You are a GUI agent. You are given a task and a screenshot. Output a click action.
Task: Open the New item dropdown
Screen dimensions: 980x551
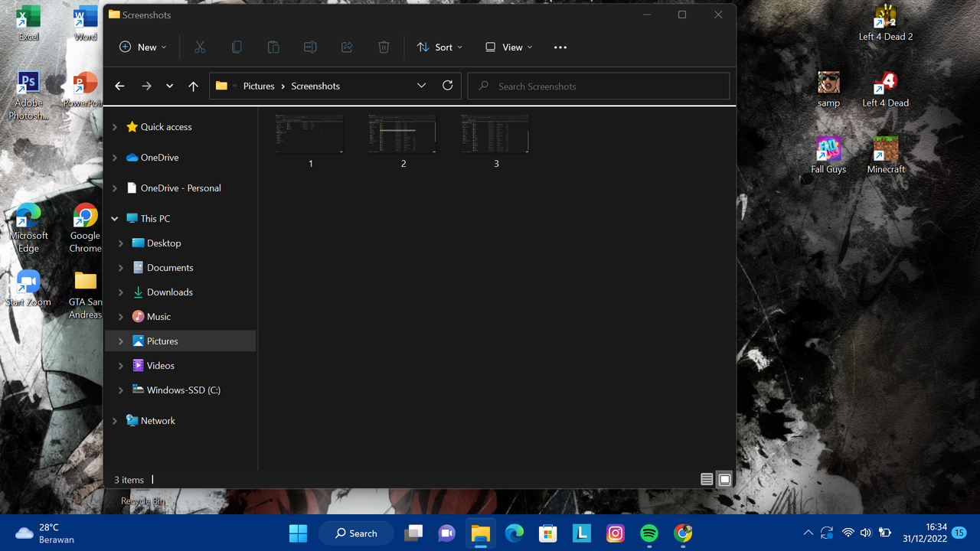[143, 47]
